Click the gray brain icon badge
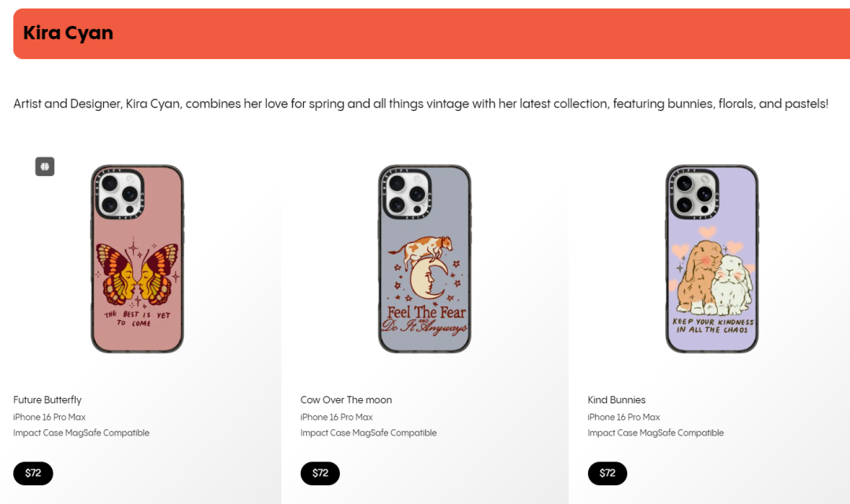 pyautogui.click(x=45, y=167)
